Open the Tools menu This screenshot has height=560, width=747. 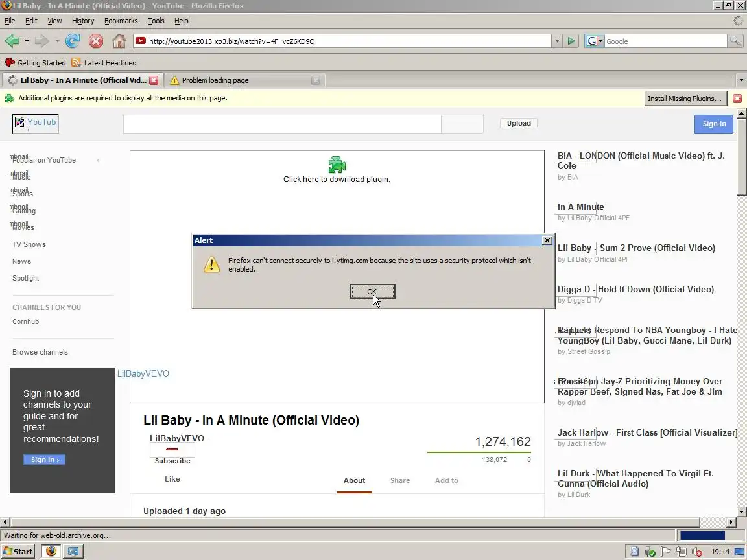coord(156,21)
